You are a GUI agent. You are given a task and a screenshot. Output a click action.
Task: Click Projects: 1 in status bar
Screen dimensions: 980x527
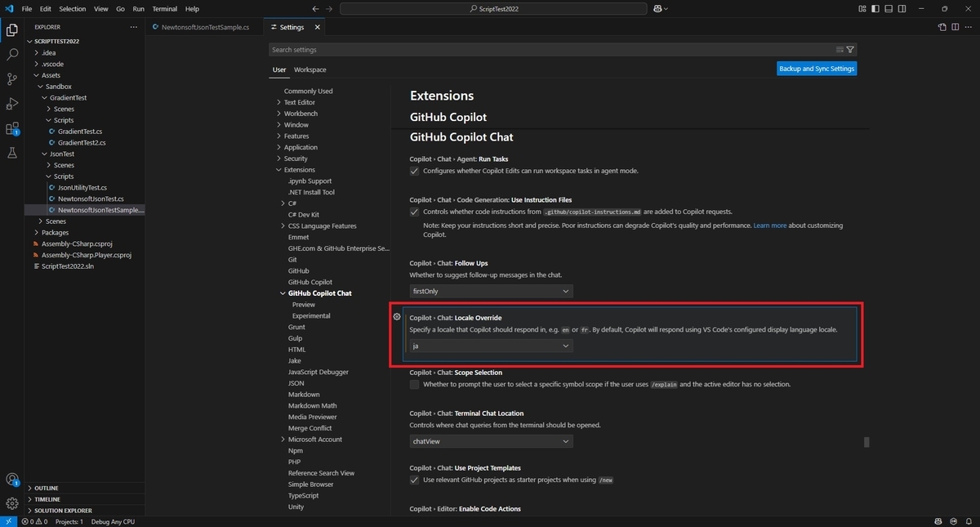pyautogui.click(x=69, y=521)
